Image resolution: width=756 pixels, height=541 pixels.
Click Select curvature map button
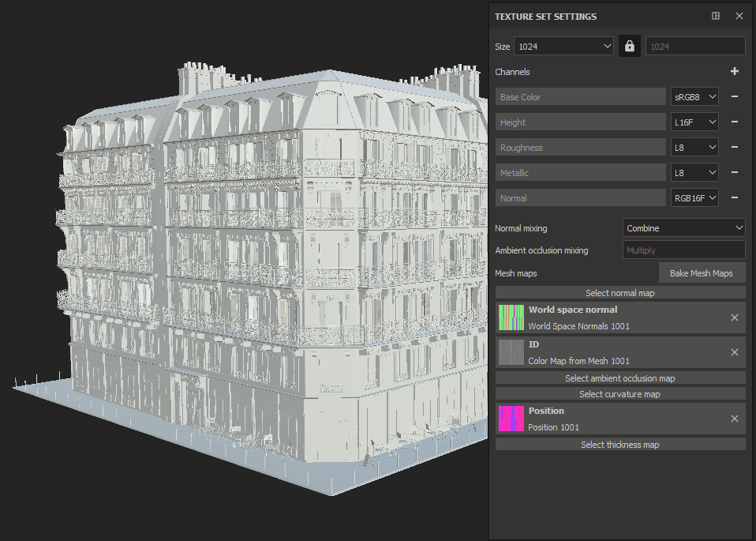coord(620,394)
